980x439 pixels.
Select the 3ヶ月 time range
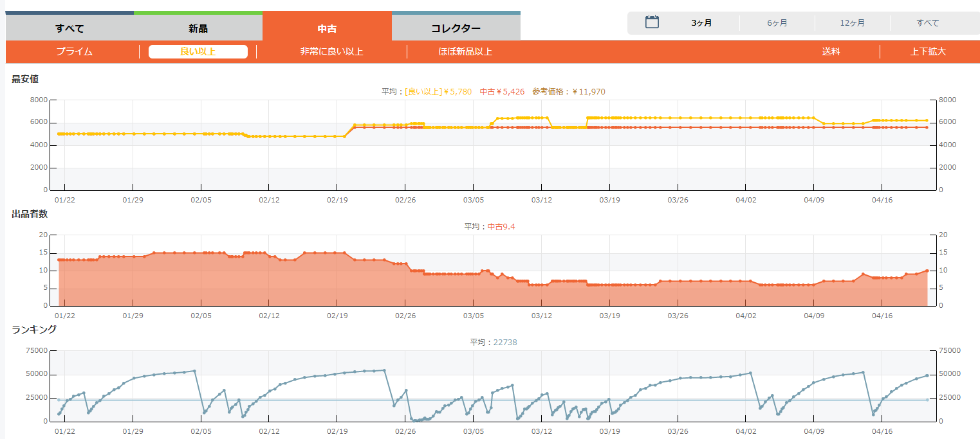coord(701,23)
